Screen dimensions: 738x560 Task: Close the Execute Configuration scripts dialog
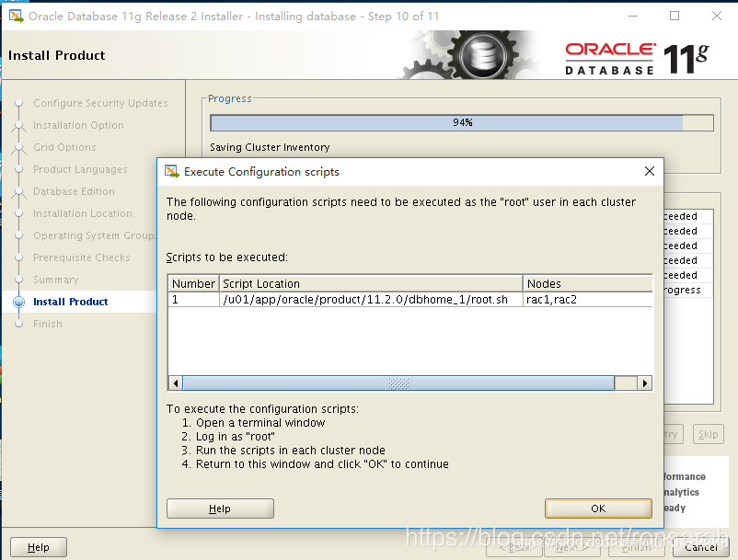click(x=649, y=171)
